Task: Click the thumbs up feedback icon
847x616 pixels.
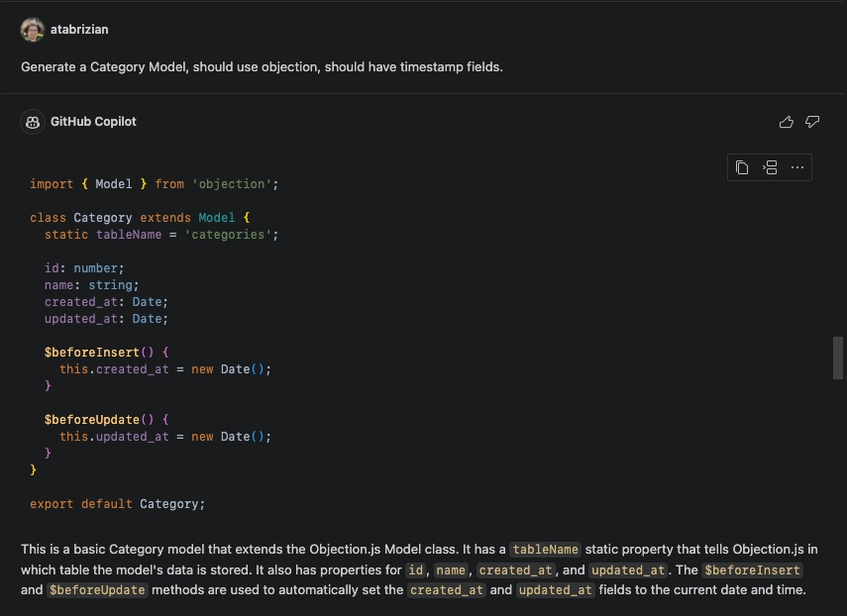Action: pyautogui.click(x=787, y=122)
